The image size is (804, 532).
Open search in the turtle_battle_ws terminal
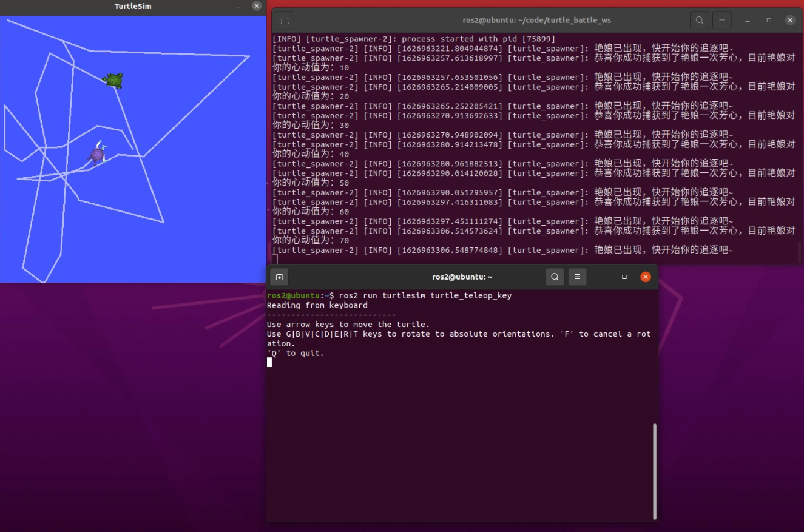coord(699,21)
